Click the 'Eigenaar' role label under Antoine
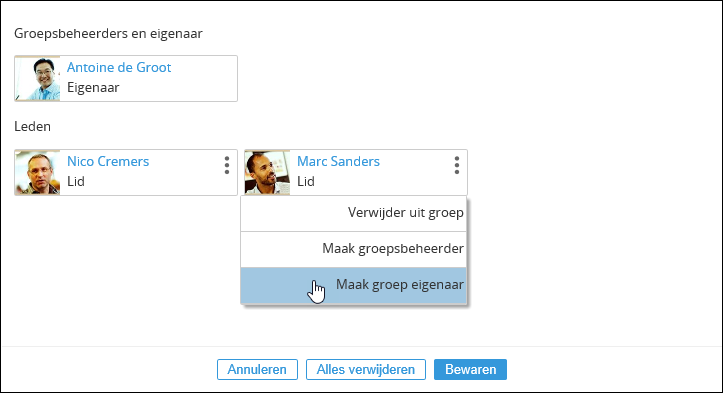723x393 pixels. pos(93,88)
